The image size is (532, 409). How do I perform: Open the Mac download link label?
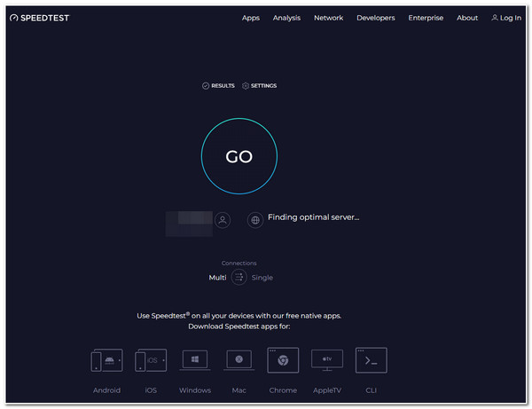coord(239,390)
